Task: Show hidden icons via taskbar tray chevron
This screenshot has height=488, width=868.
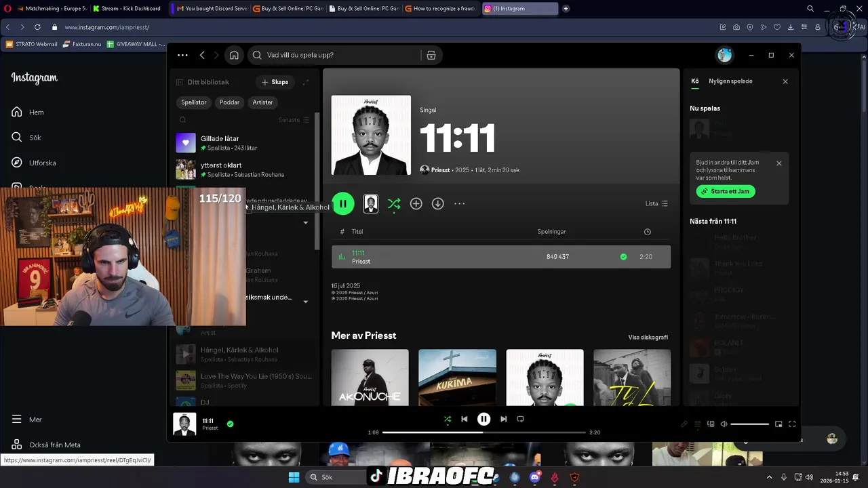Action: pos(770,477)
